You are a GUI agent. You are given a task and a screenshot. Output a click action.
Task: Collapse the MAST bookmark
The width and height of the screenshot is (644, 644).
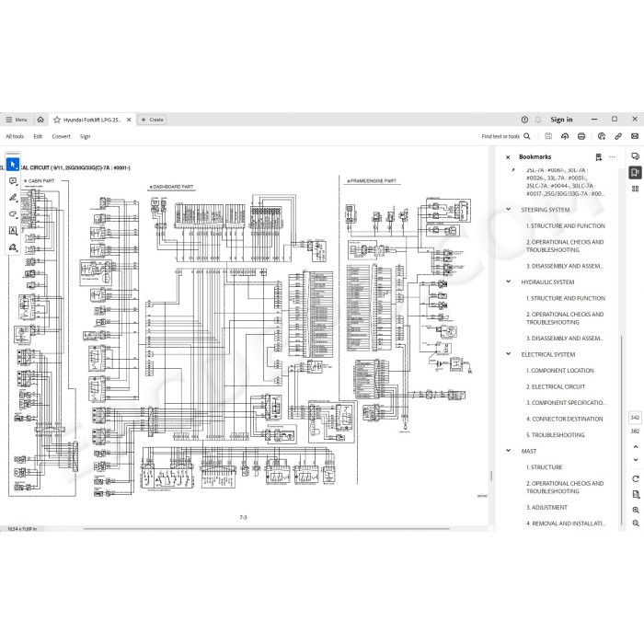509,451
